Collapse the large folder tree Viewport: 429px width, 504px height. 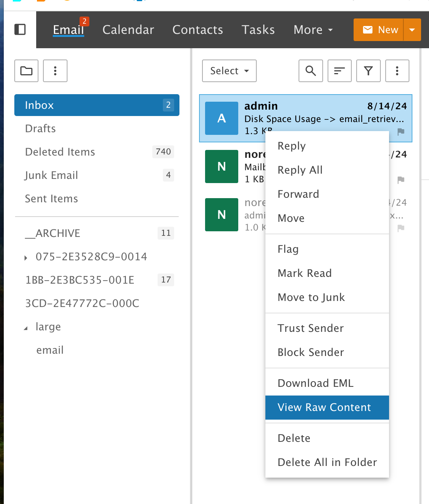[x=26, y=328]
